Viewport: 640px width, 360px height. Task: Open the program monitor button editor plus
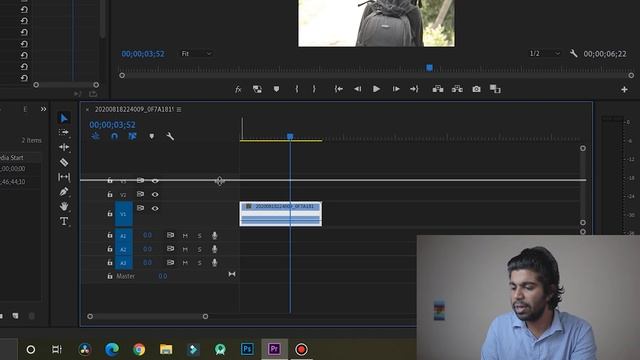pos(624,89)
